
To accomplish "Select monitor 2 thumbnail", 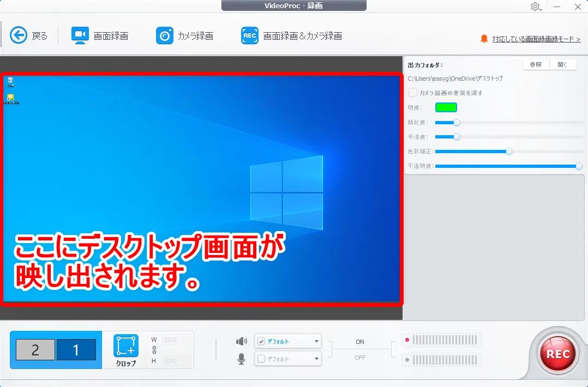I will click(x=35, y=349).
